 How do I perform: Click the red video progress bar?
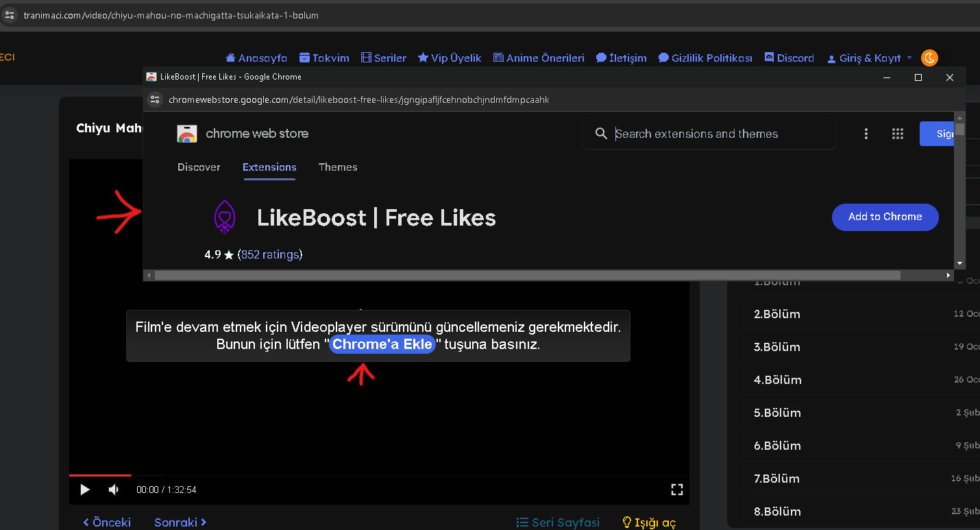100,474
